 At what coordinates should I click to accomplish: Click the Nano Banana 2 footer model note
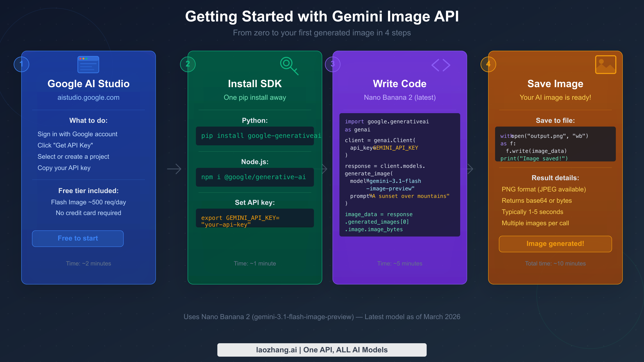point(322,317)
